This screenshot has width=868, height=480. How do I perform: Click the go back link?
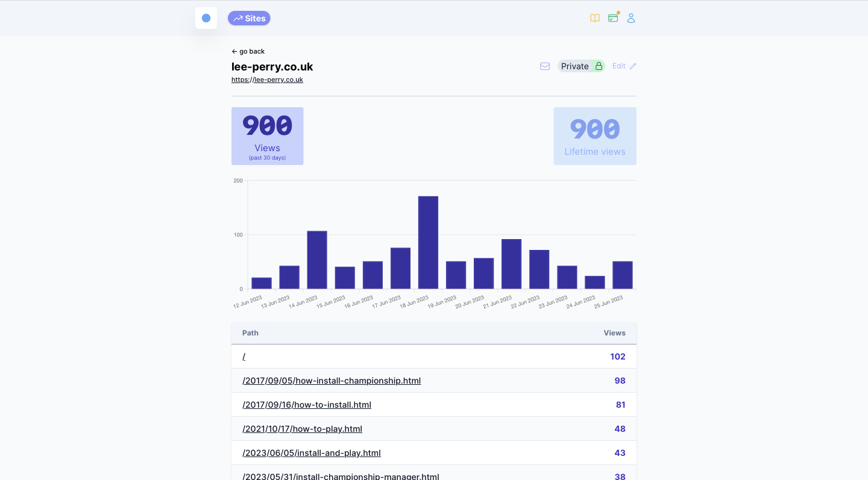click(x=248, y=51)
